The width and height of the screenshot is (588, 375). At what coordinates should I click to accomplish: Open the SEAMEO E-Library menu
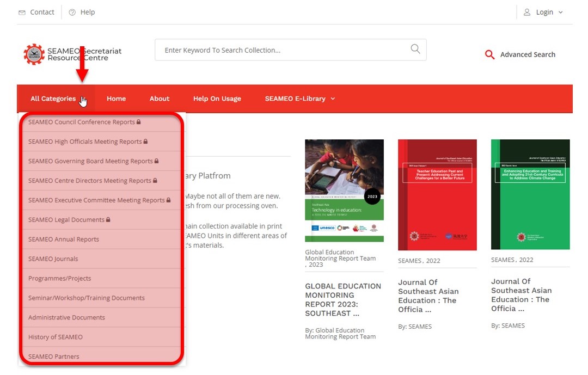pos(295,99)
